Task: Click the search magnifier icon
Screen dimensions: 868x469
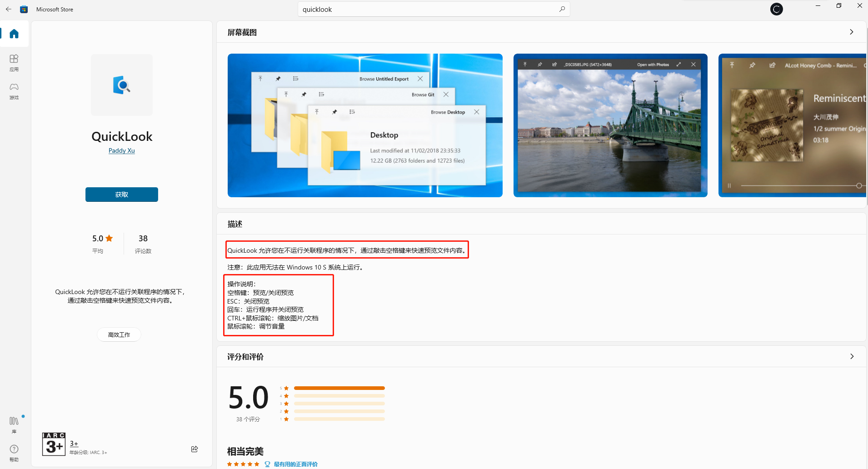Action: (562, 9)
